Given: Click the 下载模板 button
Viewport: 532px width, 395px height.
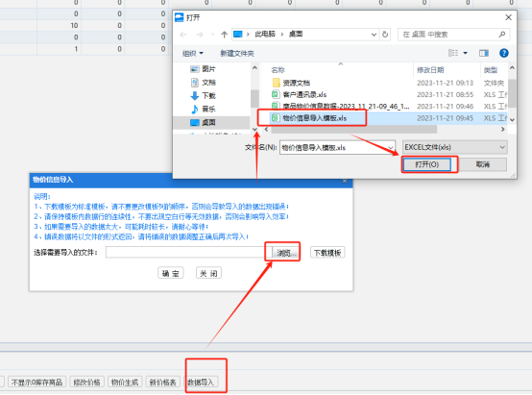Looking at the screenshot, I should pyautogui.click(x=327, y=253).
